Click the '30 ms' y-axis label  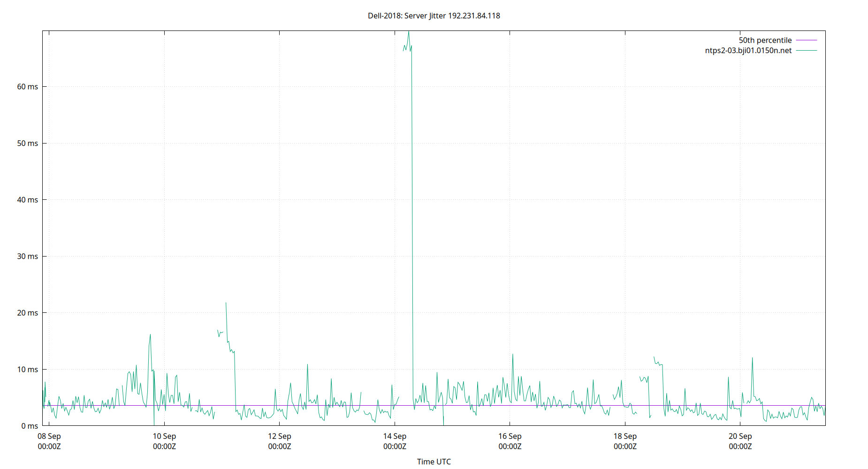[28, 256]
